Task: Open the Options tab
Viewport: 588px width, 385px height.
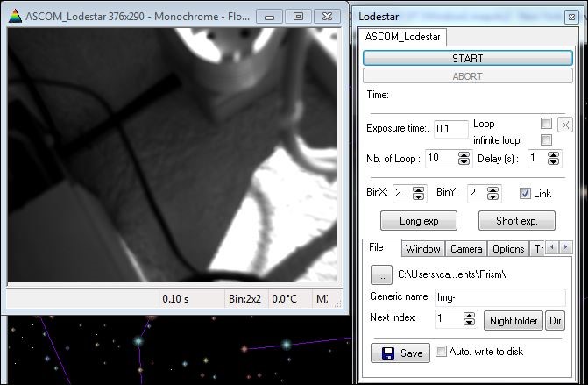Action: (x=507, y=249)
